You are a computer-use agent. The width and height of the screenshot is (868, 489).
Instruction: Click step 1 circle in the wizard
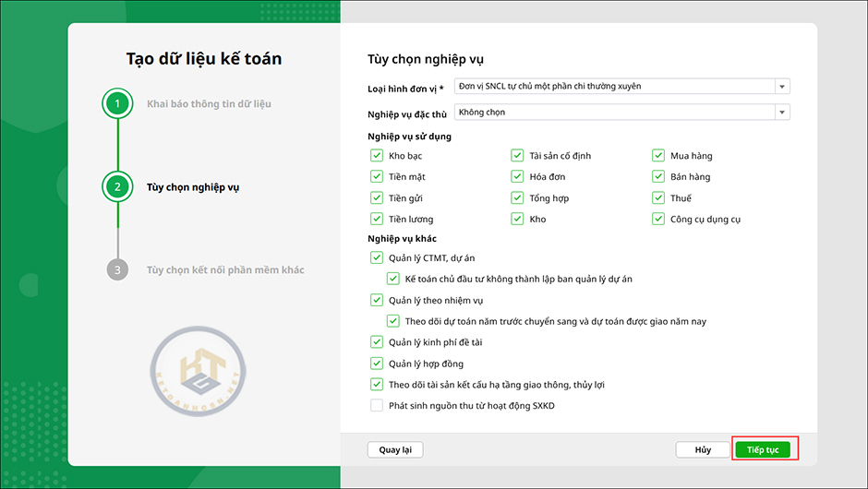point(117,103)
